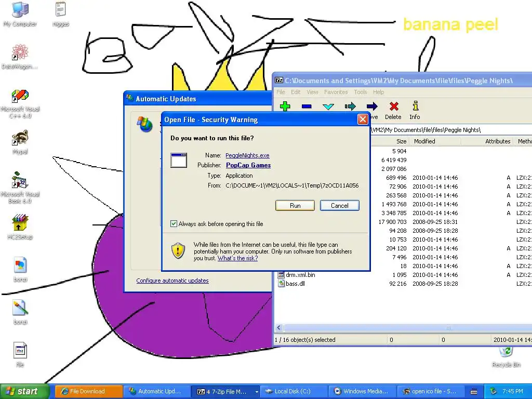This screenshot has width=532, height=399.
Task: Click the 7-Zip Copy arrow icon
Action: (x=350, y=107)
